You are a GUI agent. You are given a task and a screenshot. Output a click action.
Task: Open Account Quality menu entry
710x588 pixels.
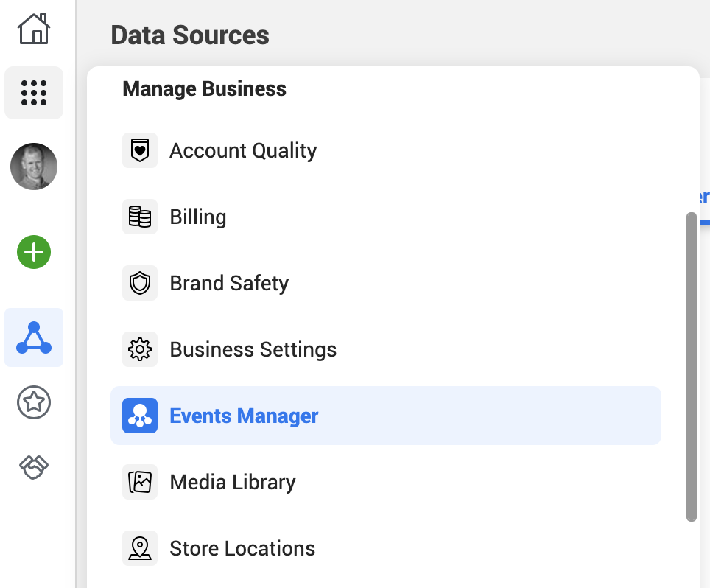tap(386, 150)
